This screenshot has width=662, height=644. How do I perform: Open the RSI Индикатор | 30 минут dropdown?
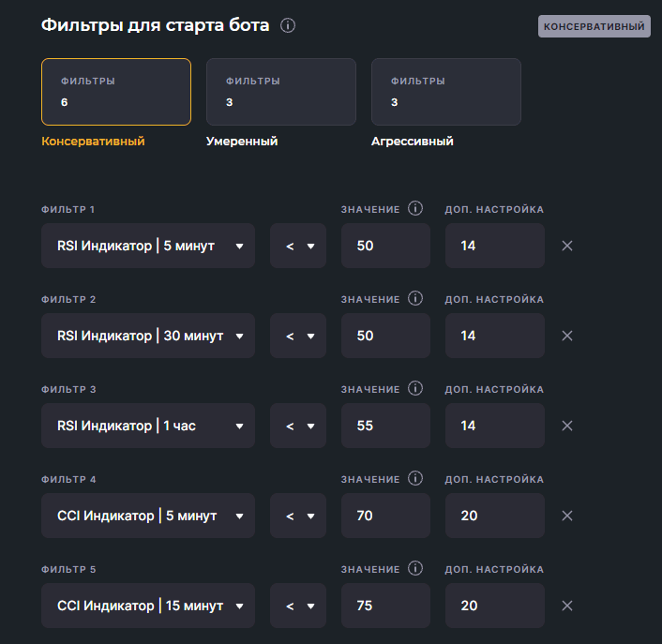(x=148, y=336)
